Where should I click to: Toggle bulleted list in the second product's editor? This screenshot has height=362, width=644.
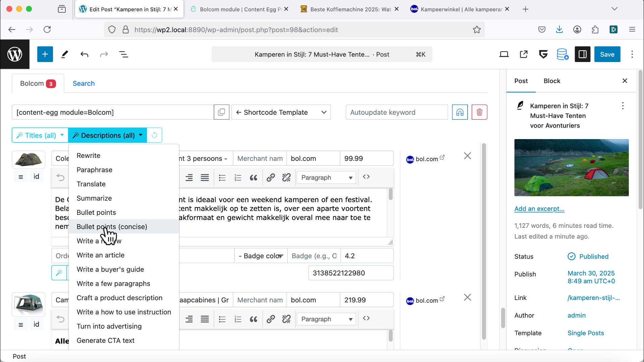point(222,319)
